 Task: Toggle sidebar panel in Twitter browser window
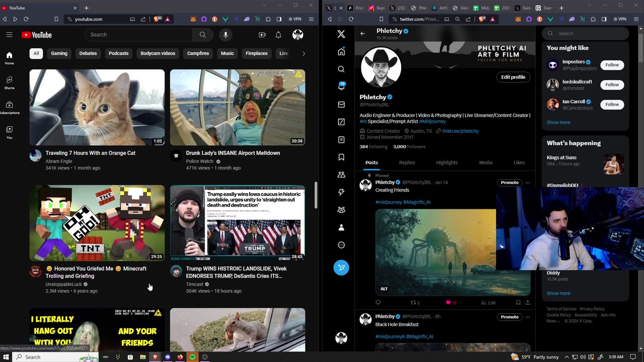point(604,19)
